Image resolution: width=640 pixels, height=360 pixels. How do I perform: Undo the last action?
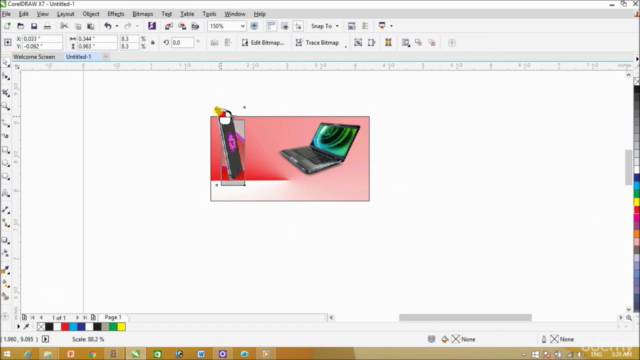[107, 26]
